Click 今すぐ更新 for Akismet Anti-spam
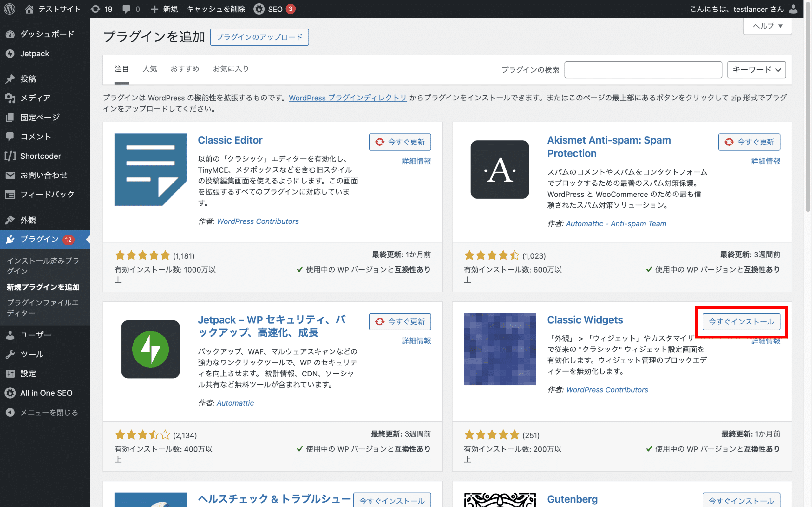The image size is (812, 507). 750,141
